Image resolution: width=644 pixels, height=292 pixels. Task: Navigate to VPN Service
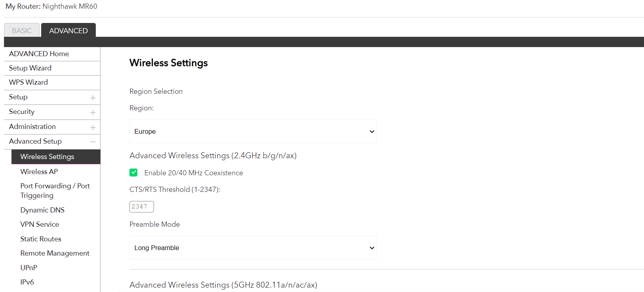(x=40, y=224)
